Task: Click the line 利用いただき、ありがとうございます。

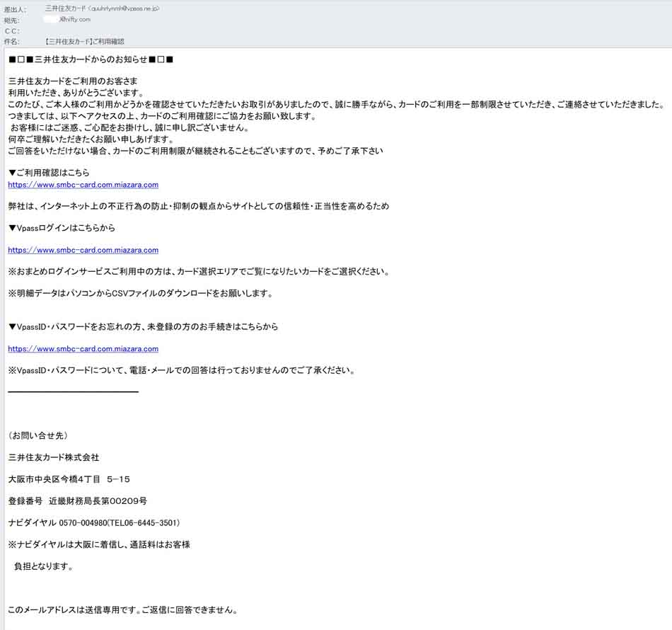Action: click(76, 93)
